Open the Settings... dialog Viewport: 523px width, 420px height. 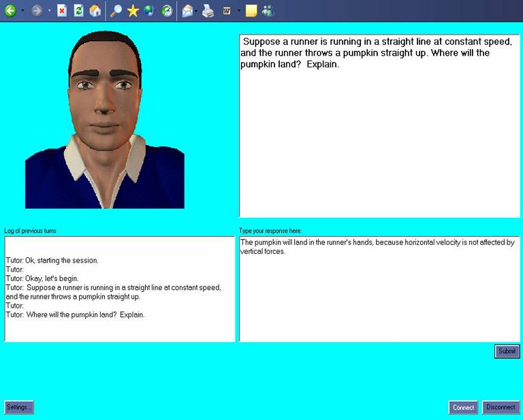19,407
